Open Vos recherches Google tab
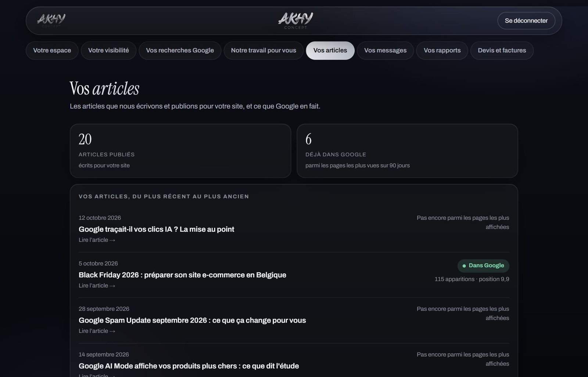 pos(180,50)
